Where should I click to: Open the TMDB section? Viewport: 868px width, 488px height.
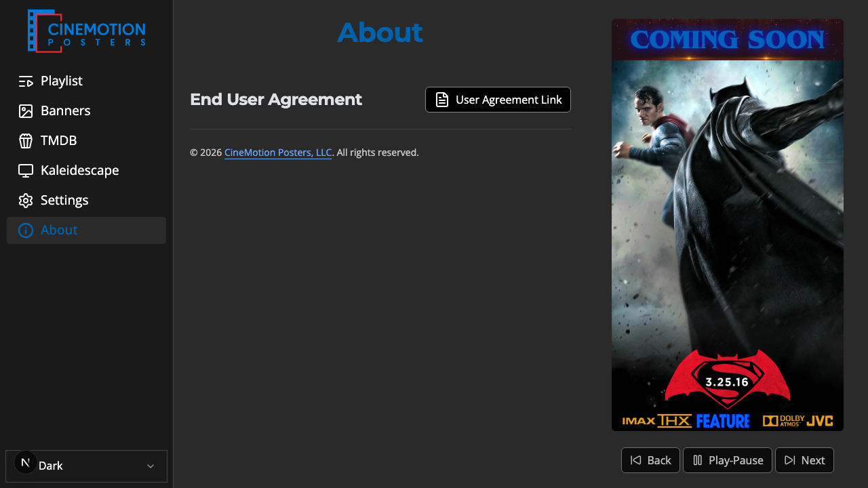[x=86, y=141]
